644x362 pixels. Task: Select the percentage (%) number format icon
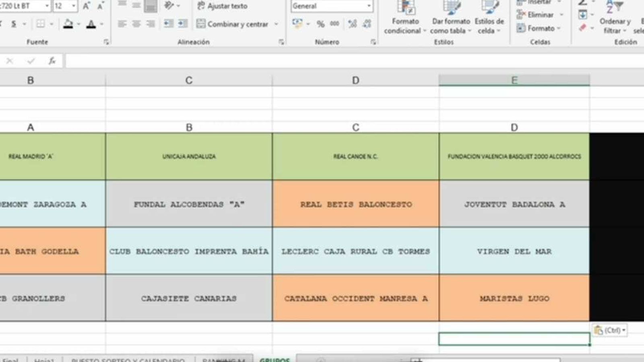point(320,24)
